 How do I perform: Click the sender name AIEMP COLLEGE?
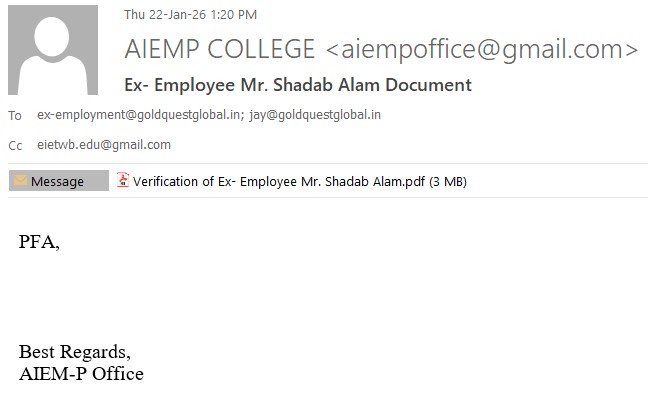click(219, 49)
